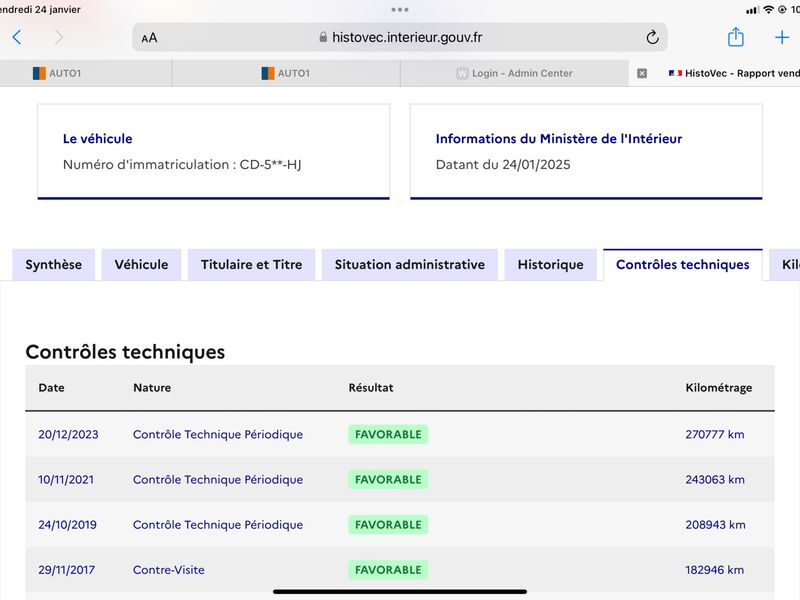Open a new tab with plus icon
The width and height of the screenshot is (800, 600).
(x=782, y=37)
